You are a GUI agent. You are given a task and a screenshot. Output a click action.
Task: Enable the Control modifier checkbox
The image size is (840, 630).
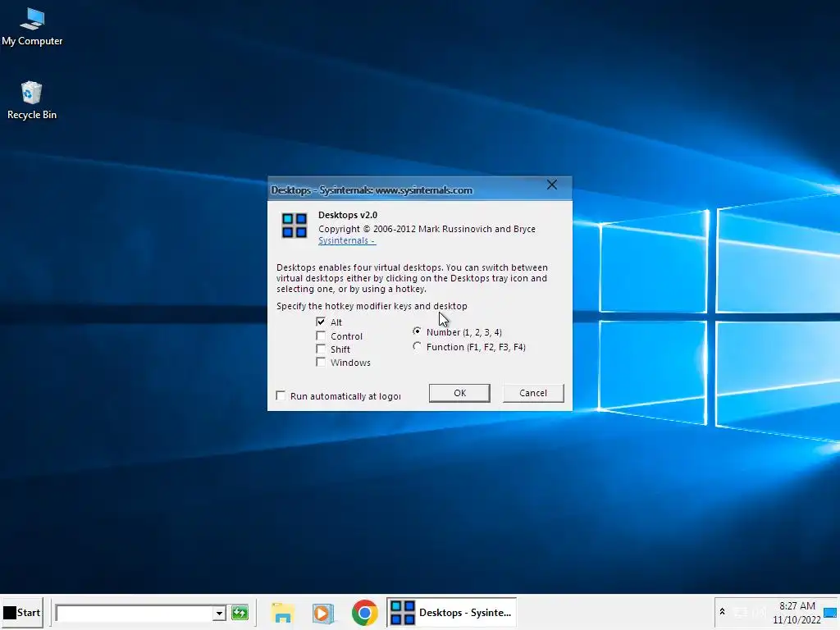[321, 336]
